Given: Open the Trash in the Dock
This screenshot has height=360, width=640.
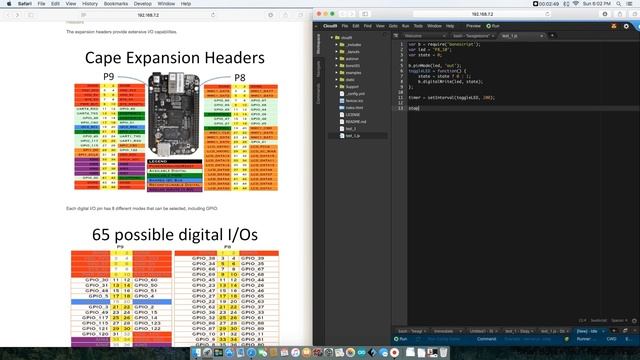Looking at the screenshot, I should (444, 352).
